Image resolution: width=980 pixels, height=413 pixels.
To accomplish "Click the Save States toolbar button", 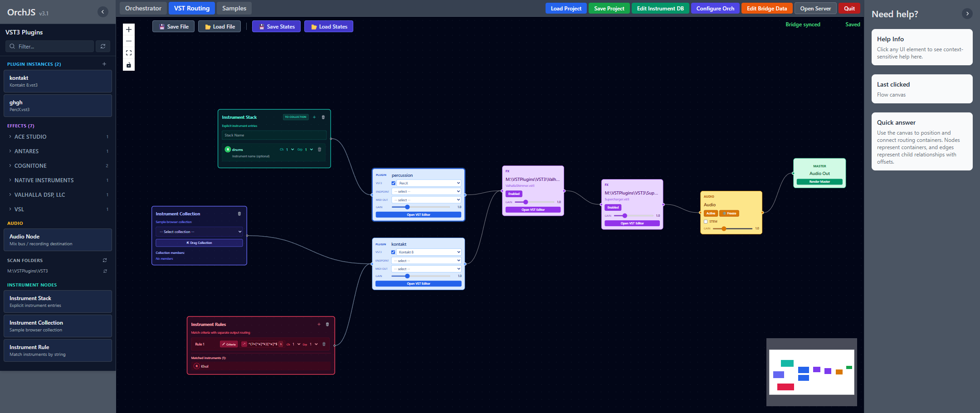I will point(277,27).
